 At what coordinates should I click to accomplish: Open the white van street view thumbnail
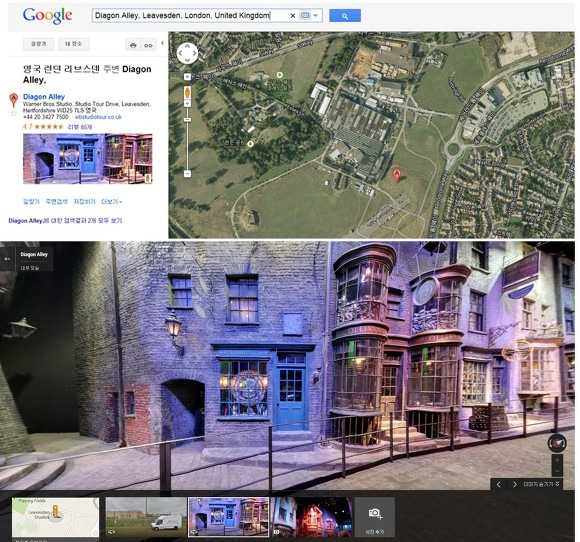click(146, 517)
